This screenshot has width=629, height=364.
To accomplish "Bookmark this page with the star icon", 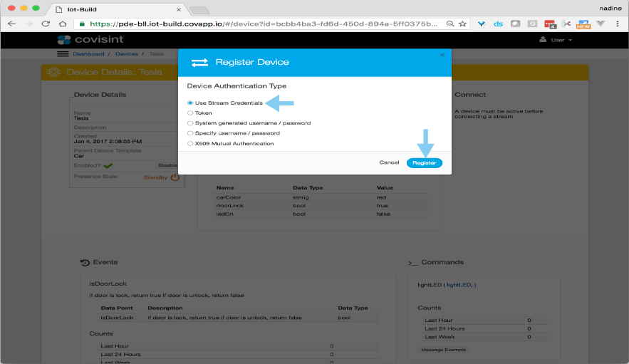I will click(463, 24).
